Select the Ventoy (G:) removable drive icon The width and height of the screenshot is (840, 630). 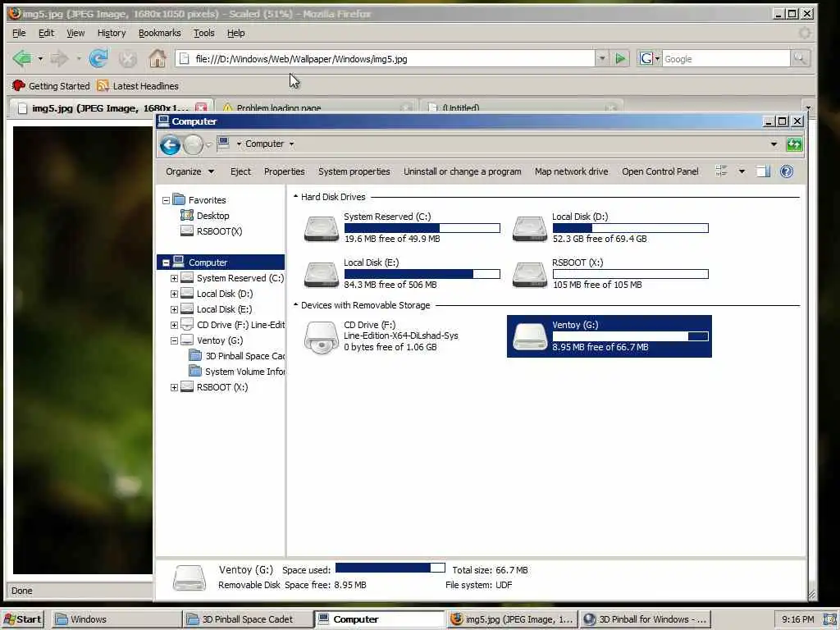coord(529,336)
